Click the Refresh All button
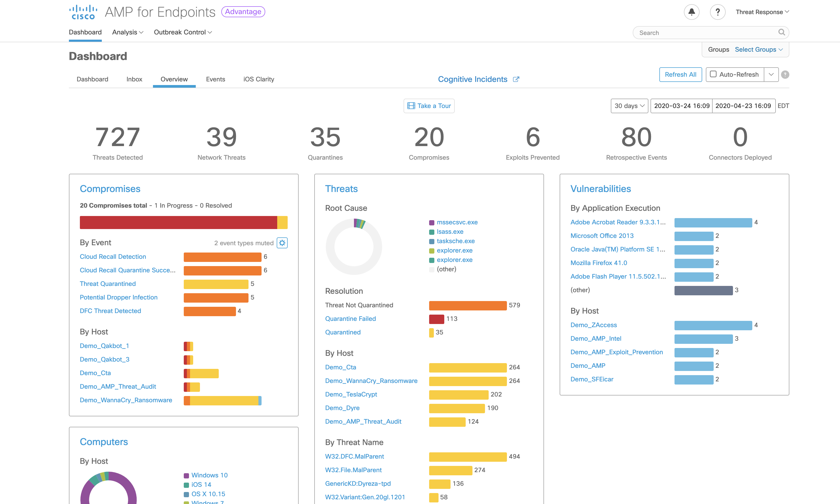 (x=680, y=74)
